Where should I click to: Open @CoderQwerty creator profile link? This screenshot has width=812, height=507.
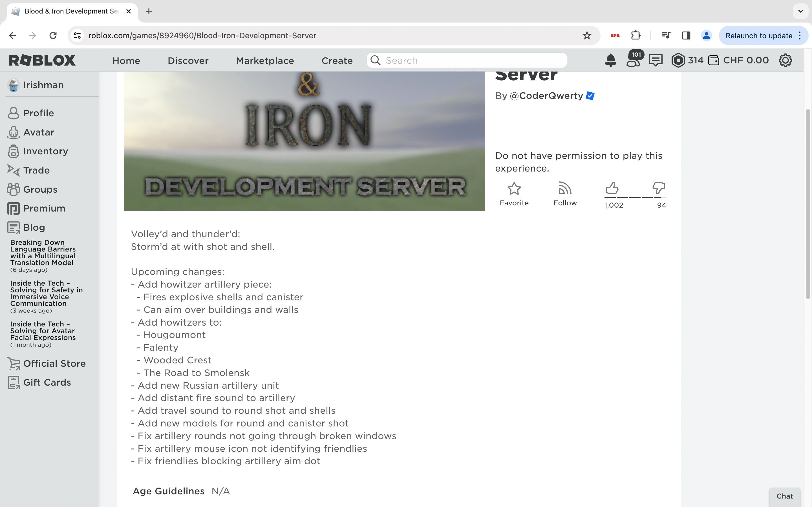546,96
